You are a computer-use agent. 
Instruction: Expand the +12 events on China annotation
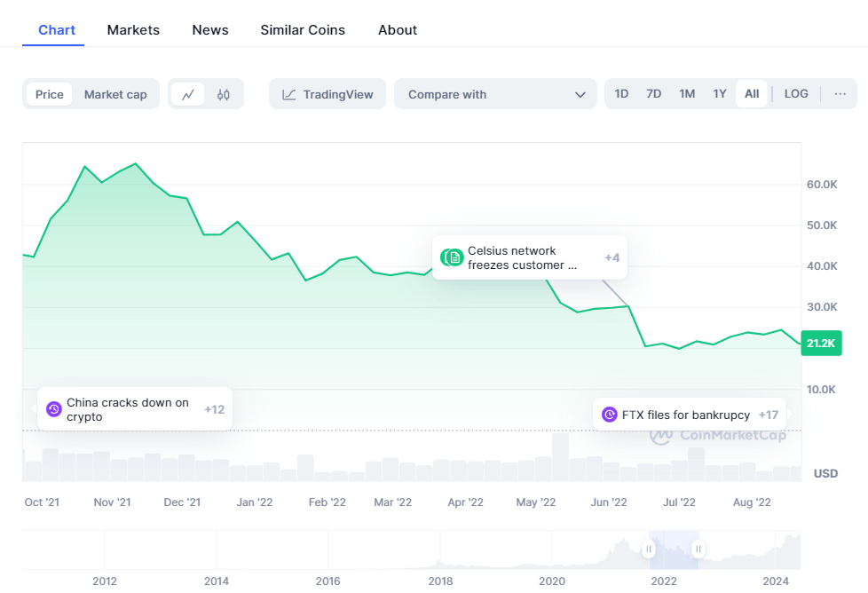(x=214, y=409)
